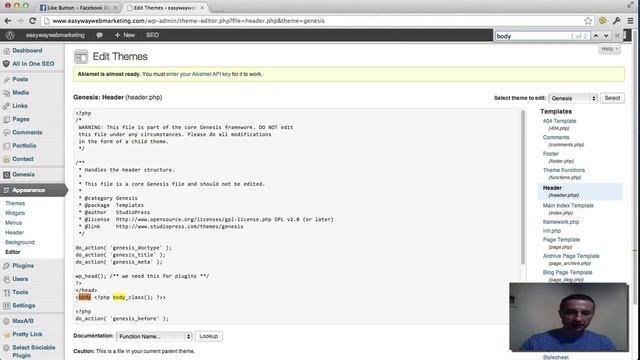Click the easywaywebmarketing site name

[x=55, y=35]
